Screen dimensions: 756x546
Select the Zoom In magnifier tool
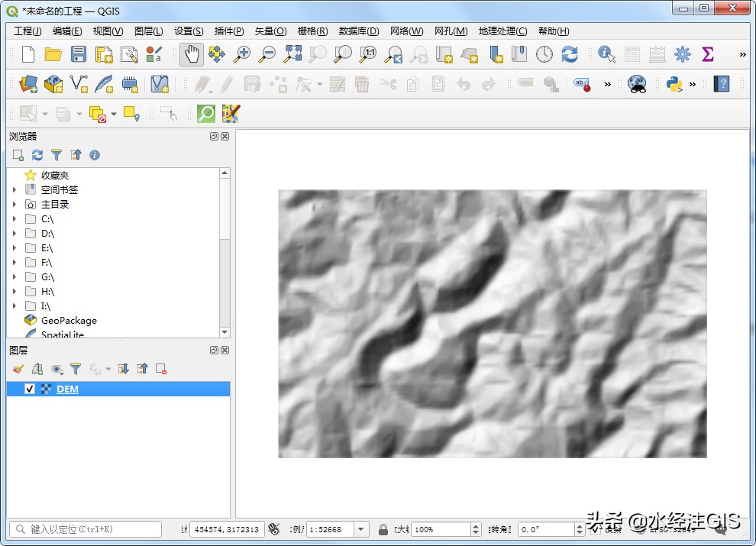click(242, 54)
